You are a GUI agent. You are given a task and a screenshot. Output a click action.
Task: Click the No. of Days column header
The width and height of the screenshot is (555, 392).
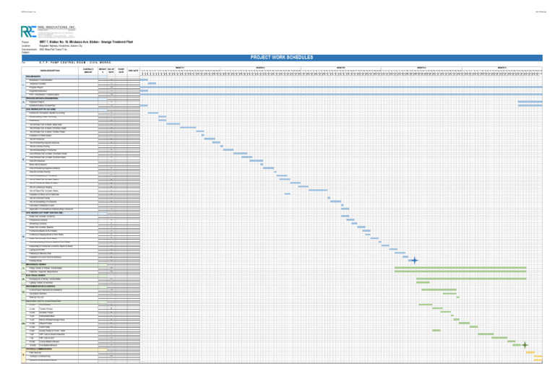(111, 71)
